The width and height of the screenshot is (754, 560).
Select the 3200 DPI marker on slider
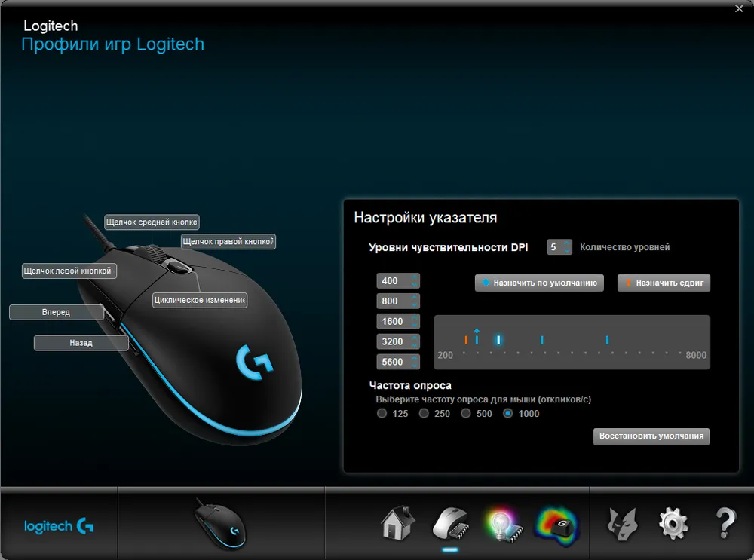pyautogui.click(x=542, y=340)
